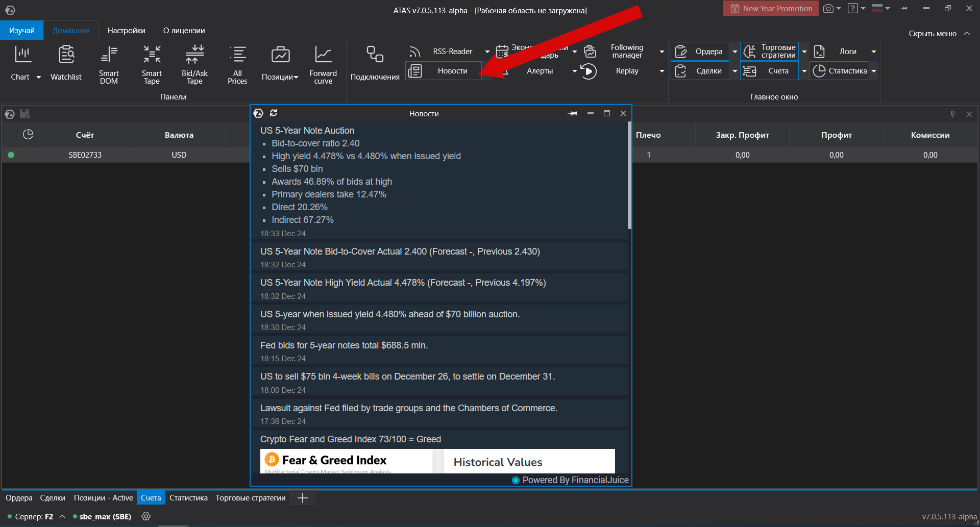This screenshot has height=527, width=980.
Task: Open the Позиции panel icon
Action: 280,54
